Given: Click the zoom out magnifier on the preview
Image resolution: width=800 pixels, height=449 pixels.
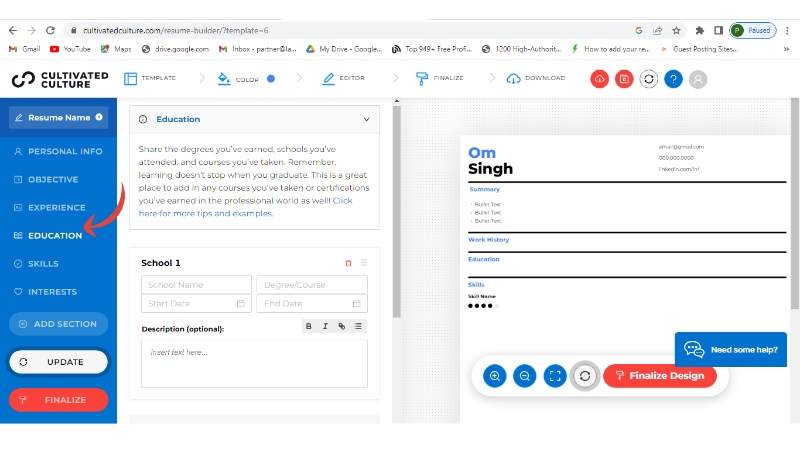Looking at the screenshot, I should click(524, 376).
